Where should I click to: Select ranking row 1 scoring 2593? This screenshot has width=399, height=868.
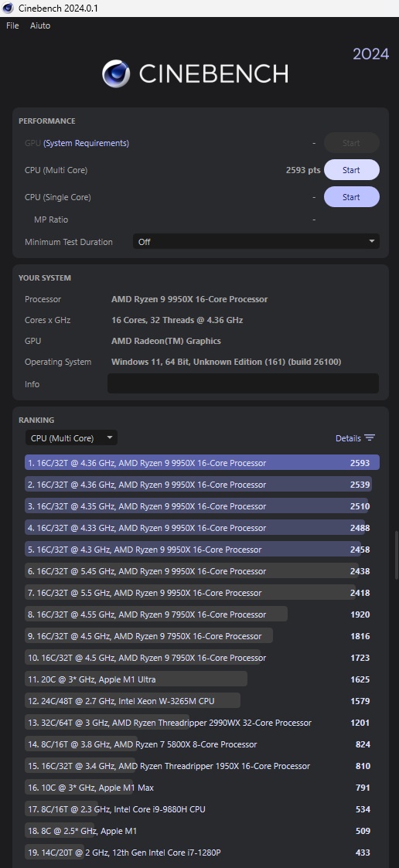pyautogui.click(x=203, y=463)
